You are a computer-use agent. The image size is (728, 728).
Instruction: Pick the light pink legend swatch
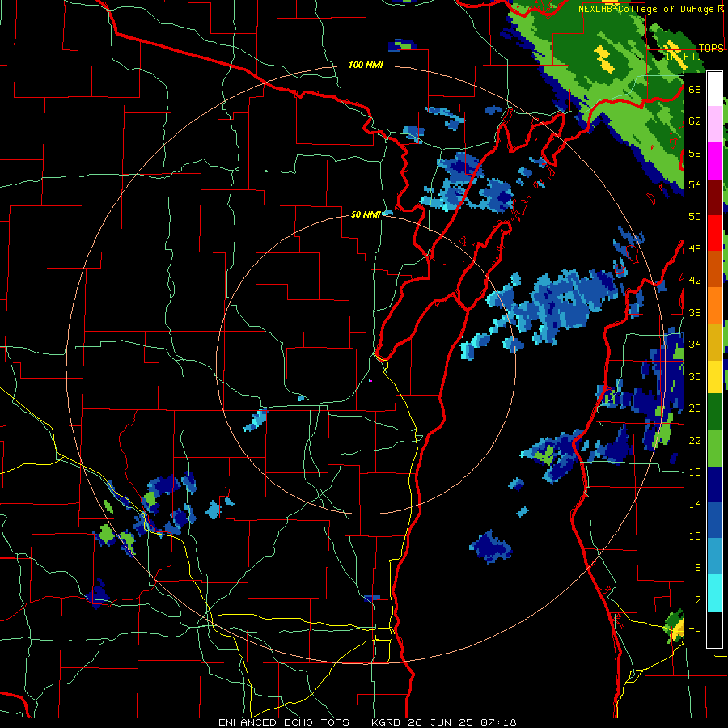pyautogui.click(x=714, y=125)
